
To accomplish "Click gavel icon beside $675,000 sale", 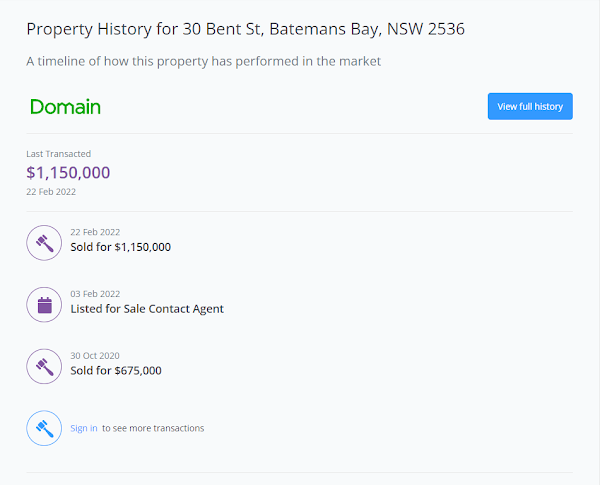I will 44,366.
